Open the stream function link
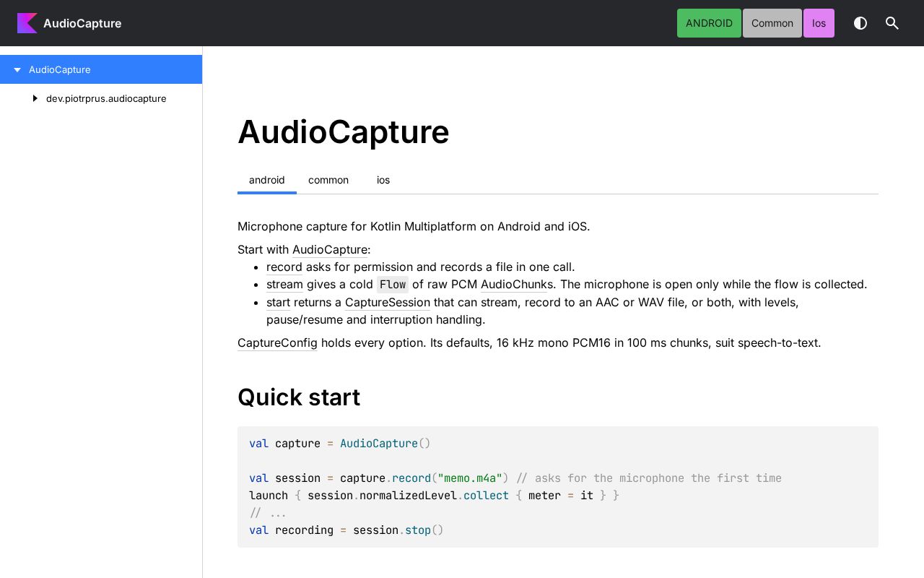924x578 pixels. click(284, 284)
